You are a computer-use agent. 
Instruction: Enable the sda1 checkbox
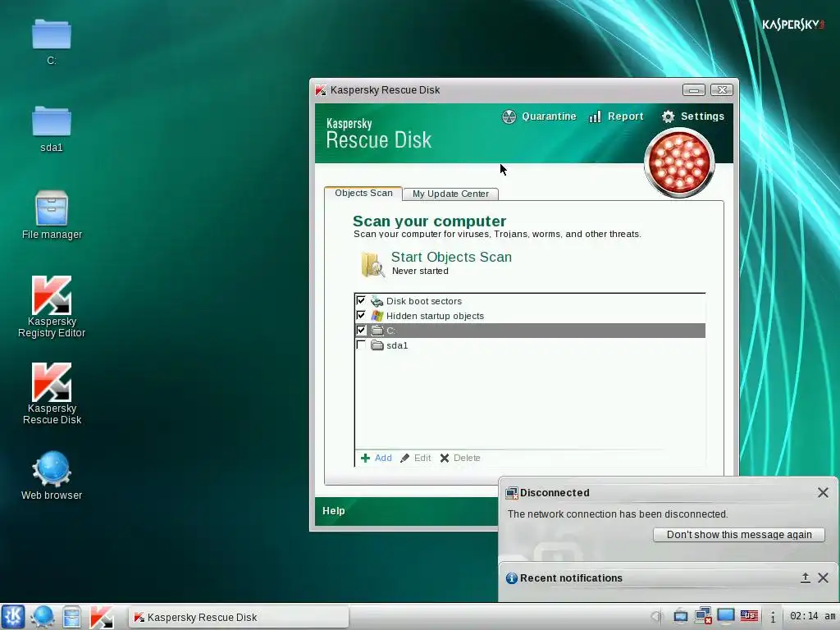pyautogui.click(x=361, y=345)
